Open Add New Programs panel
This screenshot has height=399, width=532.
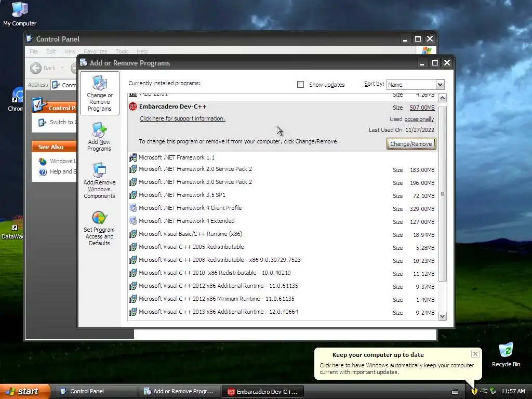(99, 137)
